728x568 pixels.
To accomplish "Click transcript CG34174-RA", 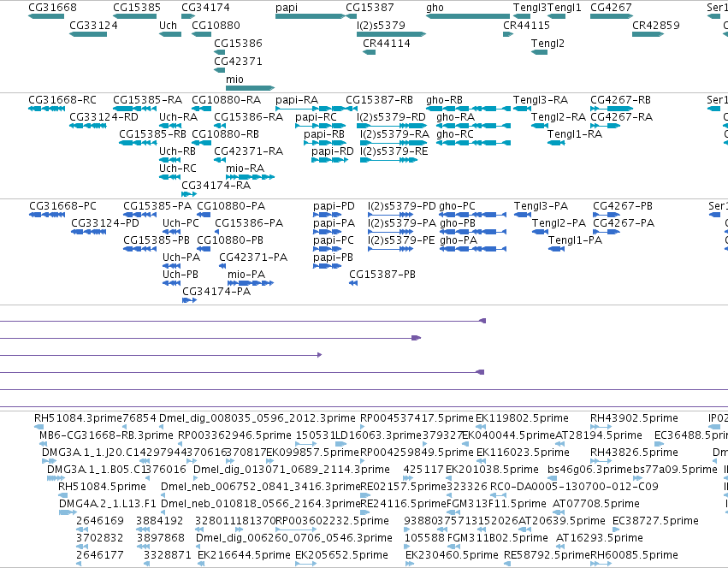I will click(216, 186).
